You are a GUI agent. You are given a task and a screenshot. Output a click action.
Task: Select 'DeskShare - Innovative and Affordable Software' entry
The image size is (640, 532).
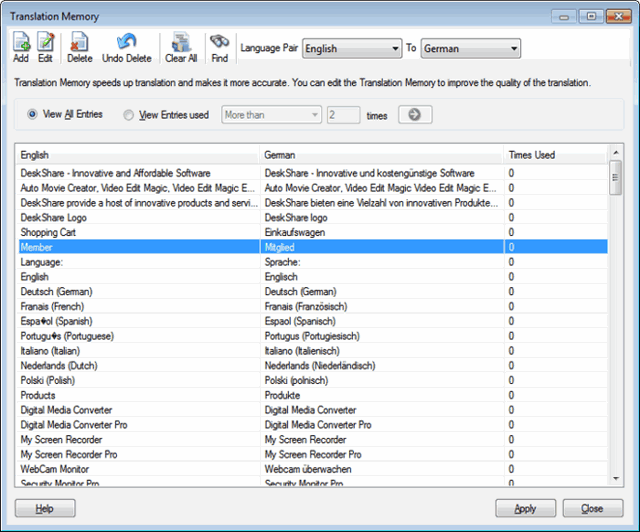pos(116,173)
